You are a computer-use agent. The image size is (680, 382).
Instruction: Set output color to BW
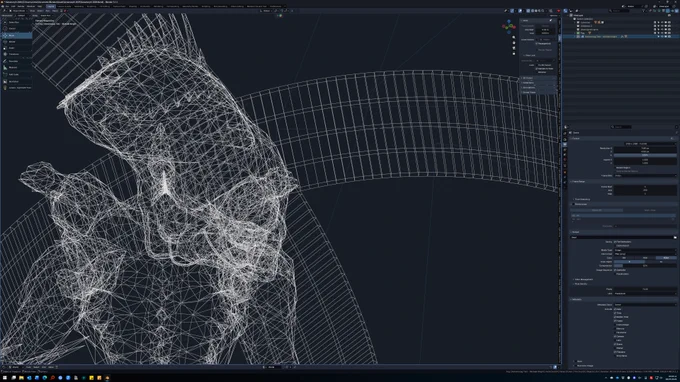pos(624,258)
